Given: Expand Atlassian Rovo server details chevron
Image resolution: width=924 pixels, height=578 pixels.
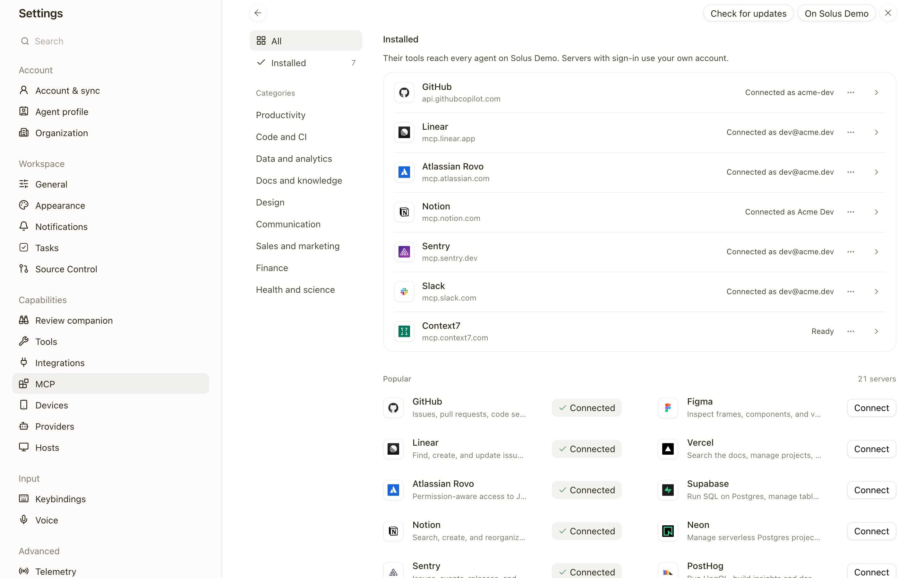Looking at the screenshot, I should 876,172.
